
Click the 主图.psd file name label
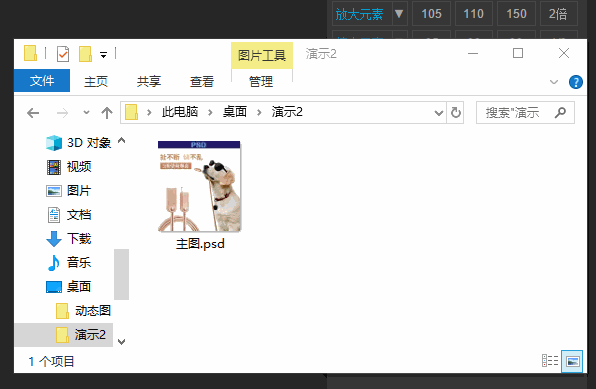pos(200,244)
